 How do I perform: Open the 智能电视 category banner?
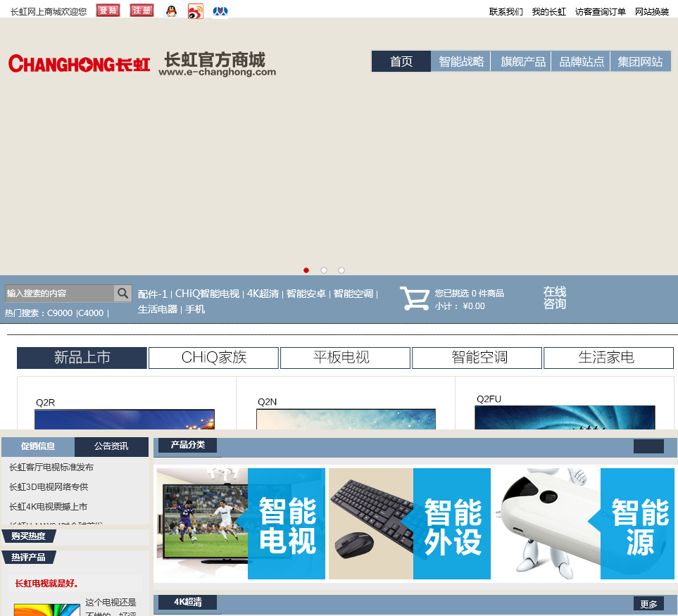241,524
